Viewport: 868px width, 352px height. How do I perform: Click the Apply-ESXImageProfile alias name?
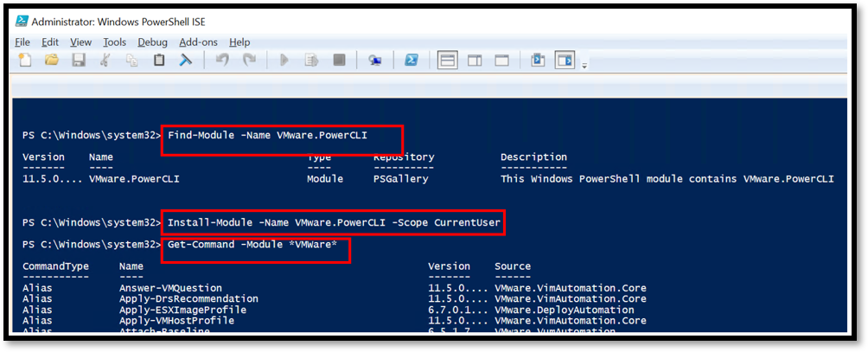coord(182,310)
